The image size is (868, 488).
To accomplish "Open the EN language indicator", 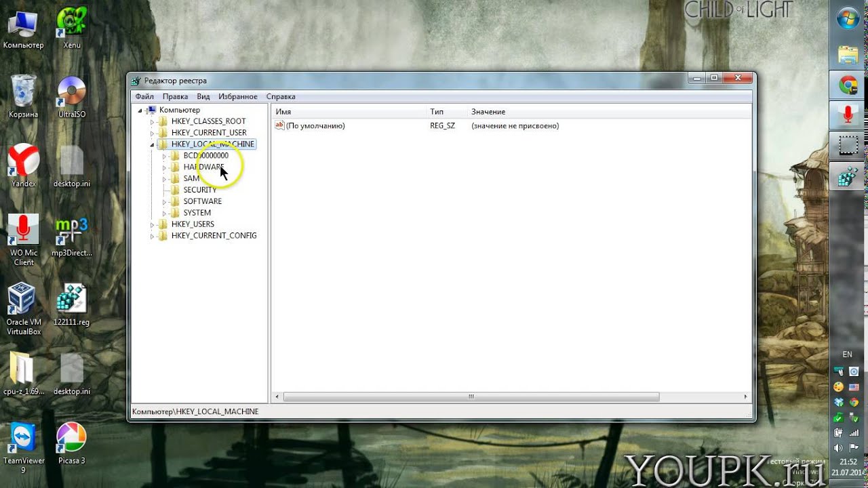I will 847,354.
